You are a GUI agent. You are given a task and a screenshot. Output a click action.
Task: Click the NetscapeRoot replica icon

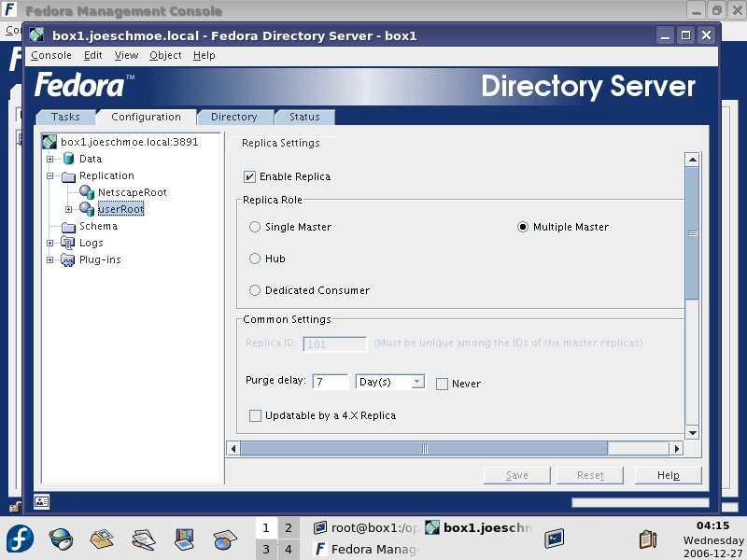(x=87, y=192)
